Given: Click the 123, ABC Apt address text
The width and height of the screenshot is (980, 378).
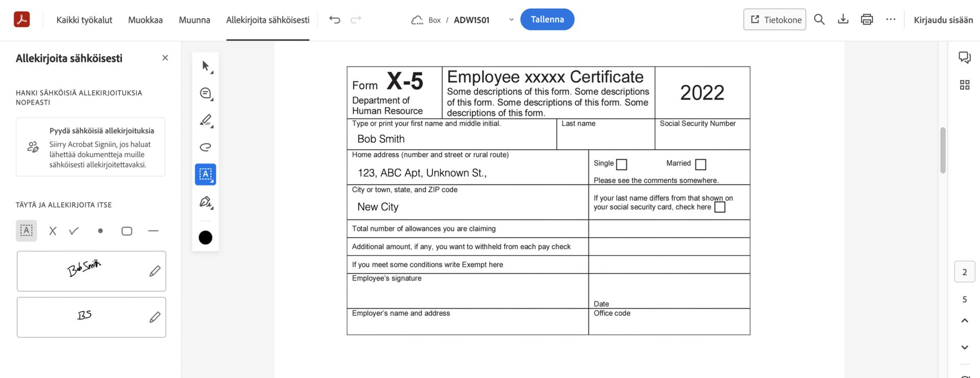Looking at the screenshot, I should click(x=422, y=173).
